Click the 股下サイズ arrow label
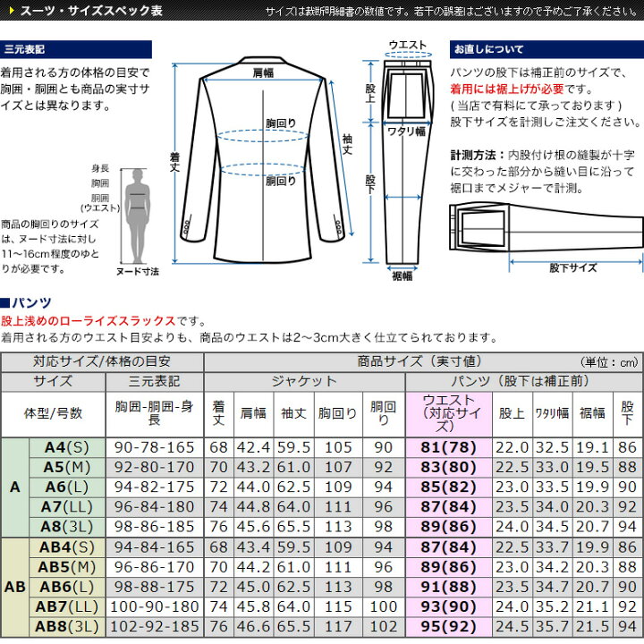The height and width of the screenshot is (644, 644). pyautogui.click(x=572, y=267)
